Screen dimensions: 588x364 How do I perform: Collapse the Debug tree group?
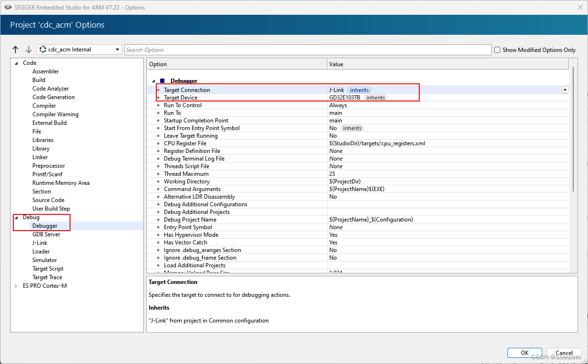17,217
